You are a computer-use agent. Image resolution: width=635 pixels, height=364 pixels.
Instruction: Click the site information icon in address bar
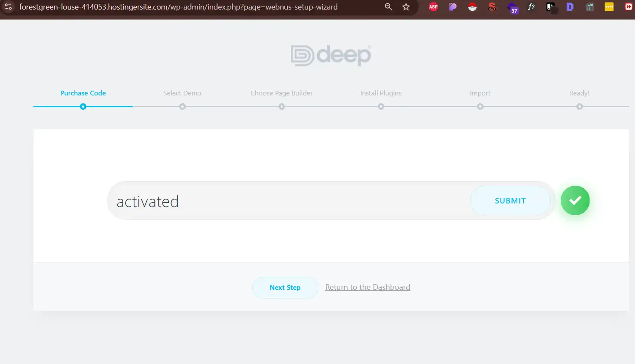pos(8,7)
